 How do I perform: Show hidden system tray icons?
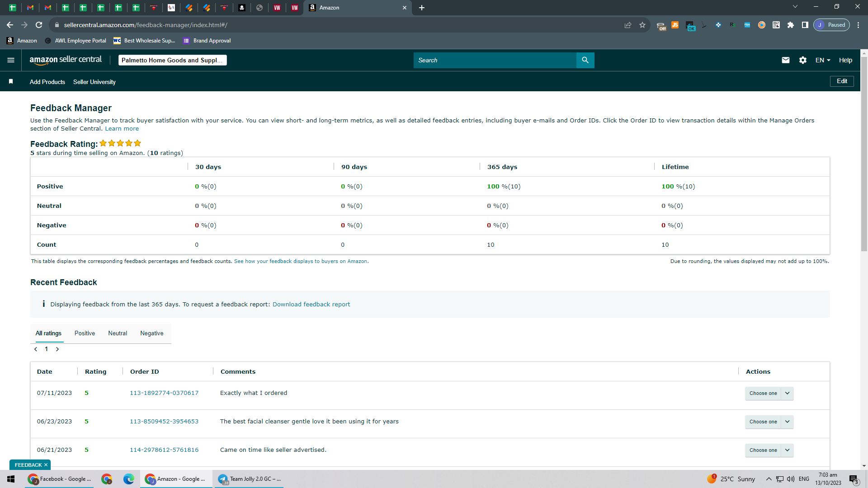(x=769, y=479)
